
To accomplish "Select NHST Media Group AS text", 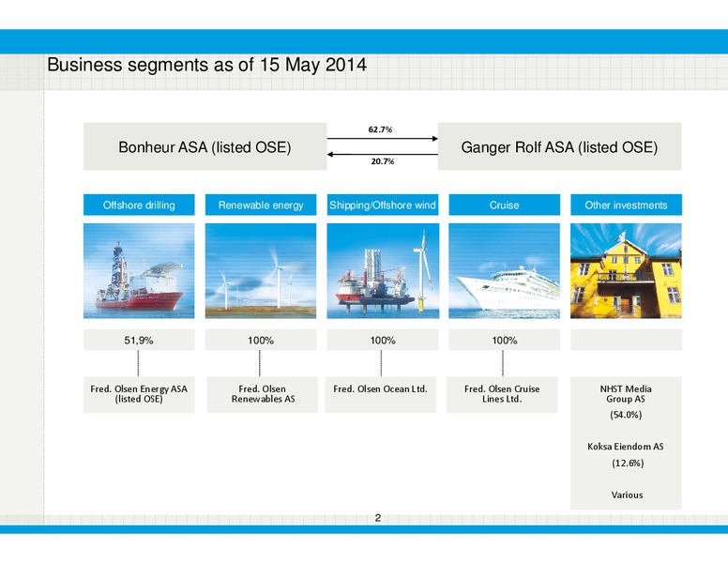I will pyautogui.click(x=626, y=394).
